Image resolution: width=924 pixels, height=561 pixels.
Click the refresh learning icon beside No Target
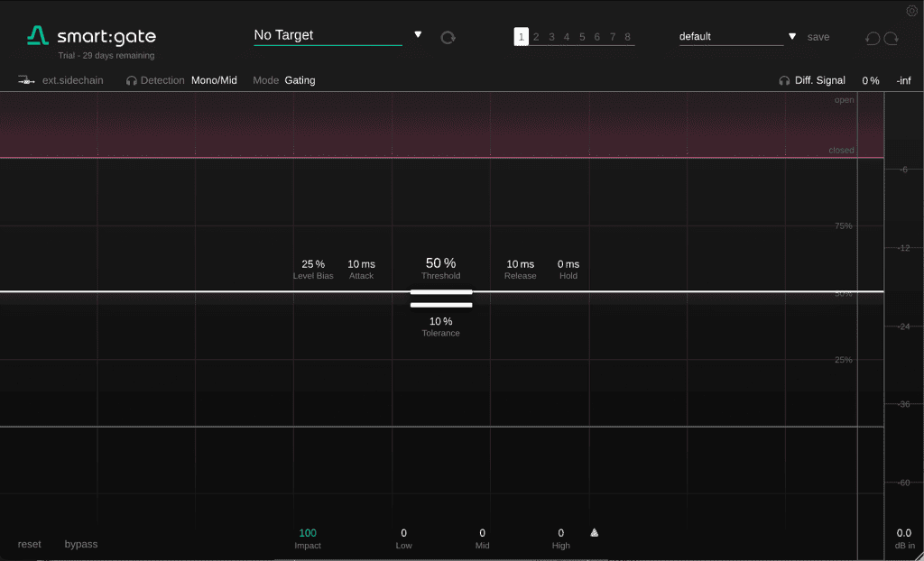(448, 37)
